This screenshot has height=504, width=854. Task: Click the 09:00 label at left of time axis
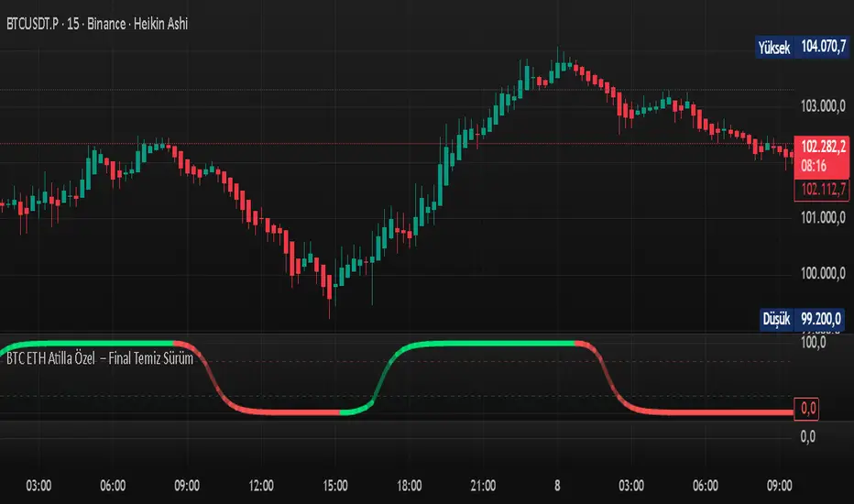point(187,486)
